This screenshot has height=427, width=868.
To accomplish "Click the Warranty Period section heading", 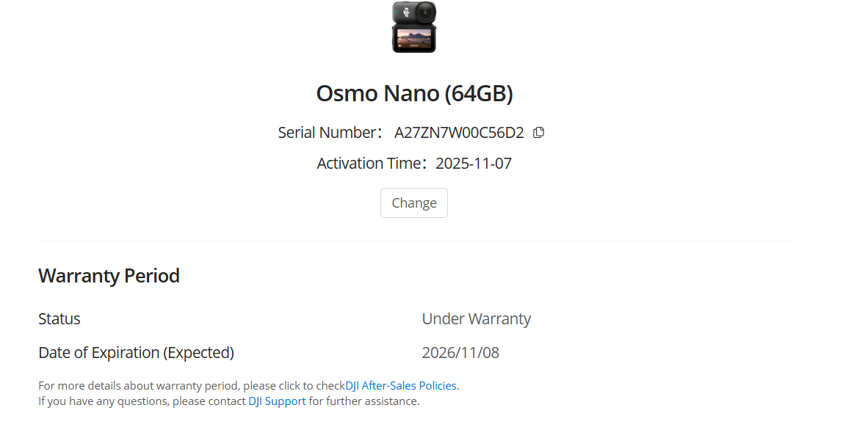I will click(x=109, y=275).
